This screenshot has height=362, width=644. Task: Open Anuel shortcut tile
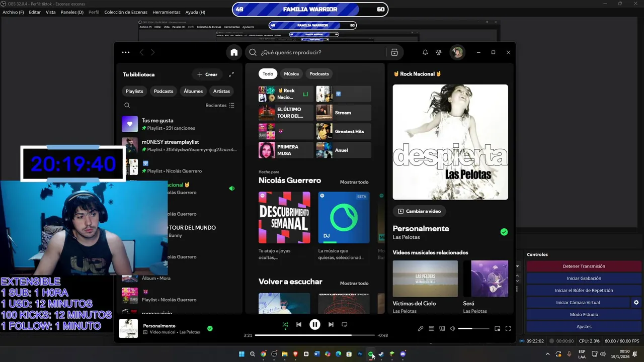coord(344,150)
